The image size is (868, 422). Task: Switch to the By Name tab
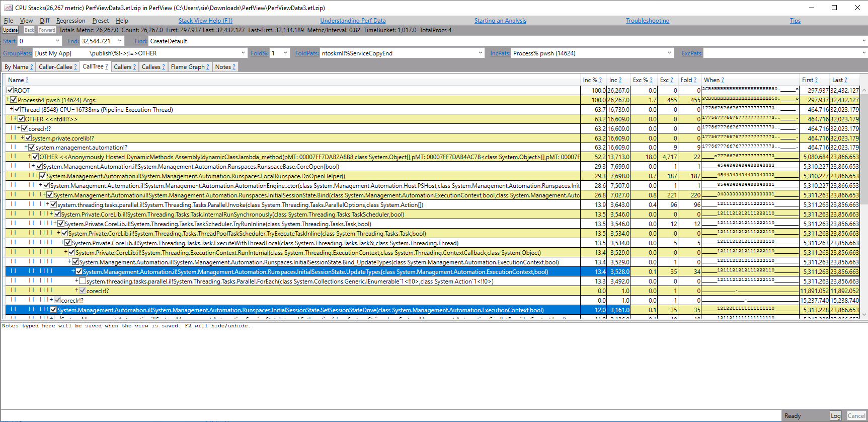click(x=19, y=66)
